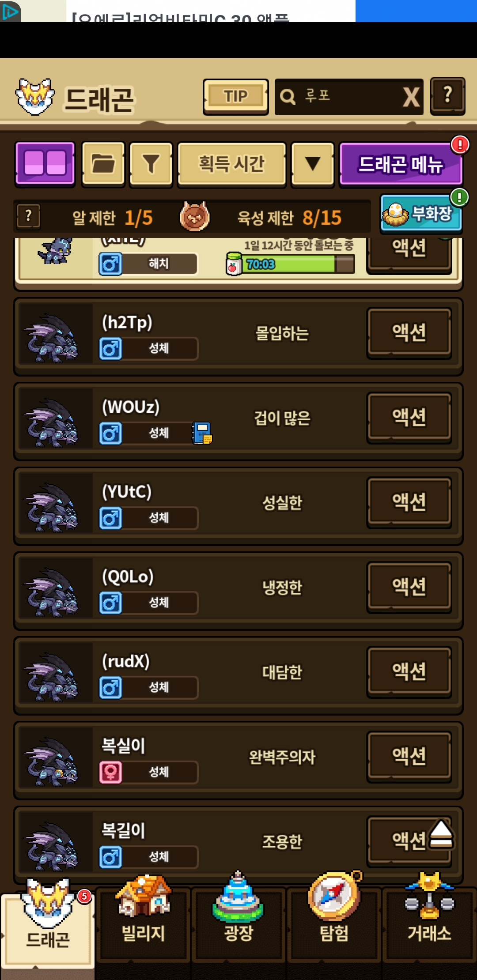Tap the blue notebook icon on (WOUz)
This screenshot has height=980, width=477.
203,433
